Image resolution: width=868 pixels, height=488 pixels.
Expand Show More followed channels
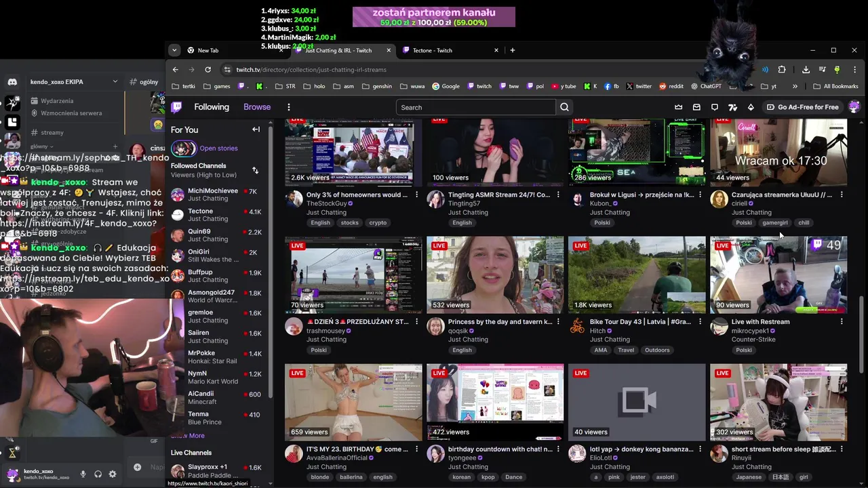[x=187, y=436]
